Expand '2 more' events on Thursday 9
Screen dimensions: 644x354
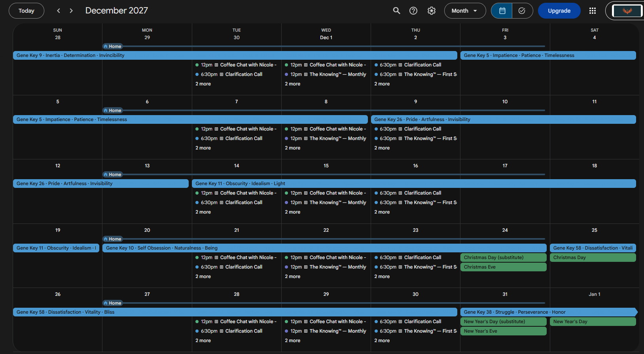382,148
